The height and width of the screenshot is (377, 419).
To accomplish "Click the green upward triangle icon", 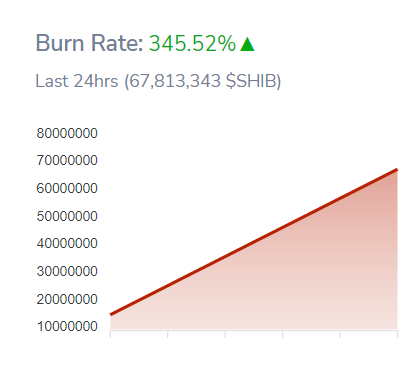I will [247, 44].
